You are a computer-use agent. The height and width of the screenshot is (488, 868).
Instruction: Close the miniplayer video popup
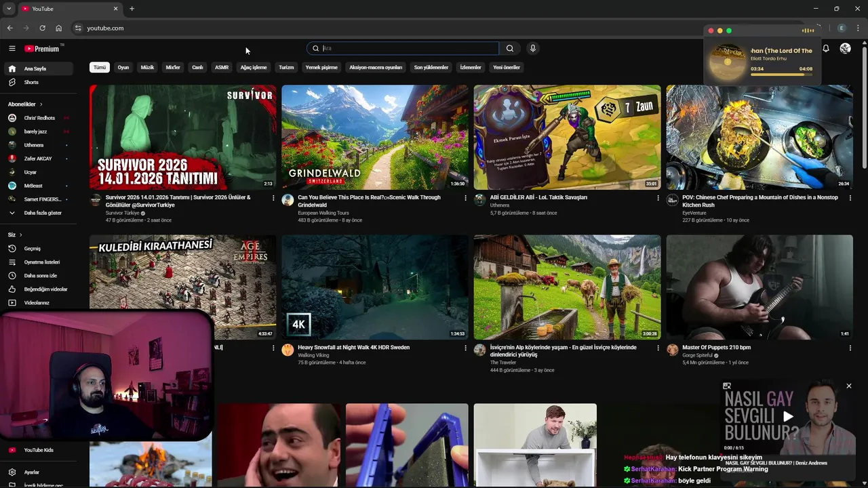(848, 386)
